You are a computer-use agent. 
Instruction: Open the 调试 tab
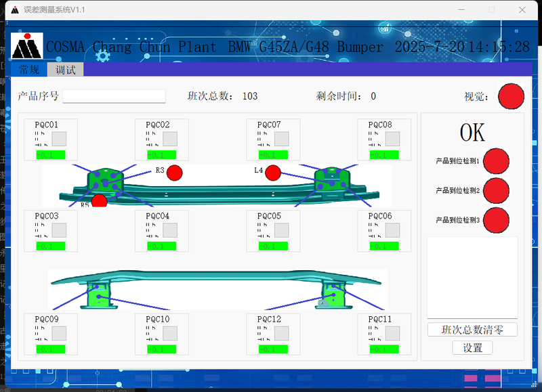coord(65,70)
